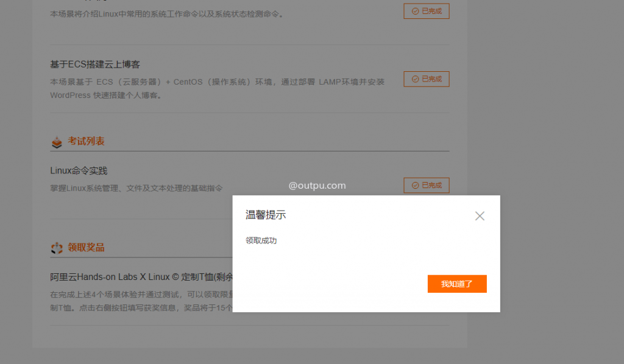Click description mentioning WordPress 快速搭建个人博客
The height and width of the screenshot is (364, 624).
tap(217, 89)
